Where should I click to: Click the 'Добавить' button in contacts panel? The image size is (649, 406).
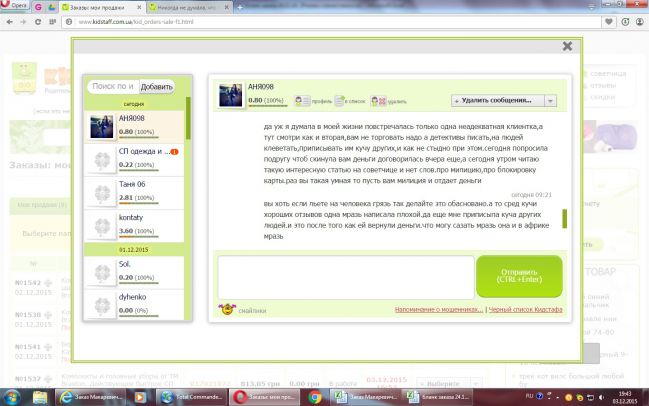[x=156, y=87]
